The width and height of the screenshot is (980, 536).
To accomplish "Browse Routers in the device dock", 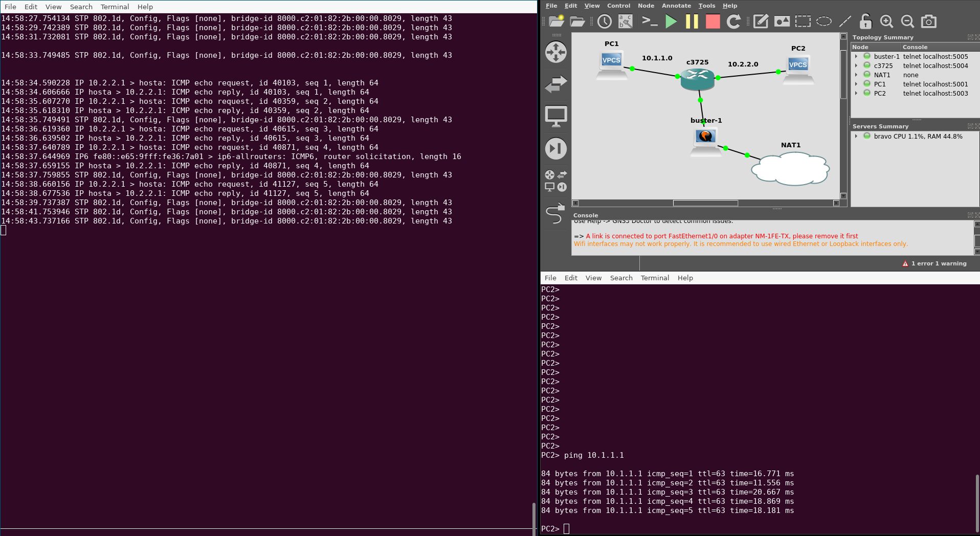I will coord(556,52).
